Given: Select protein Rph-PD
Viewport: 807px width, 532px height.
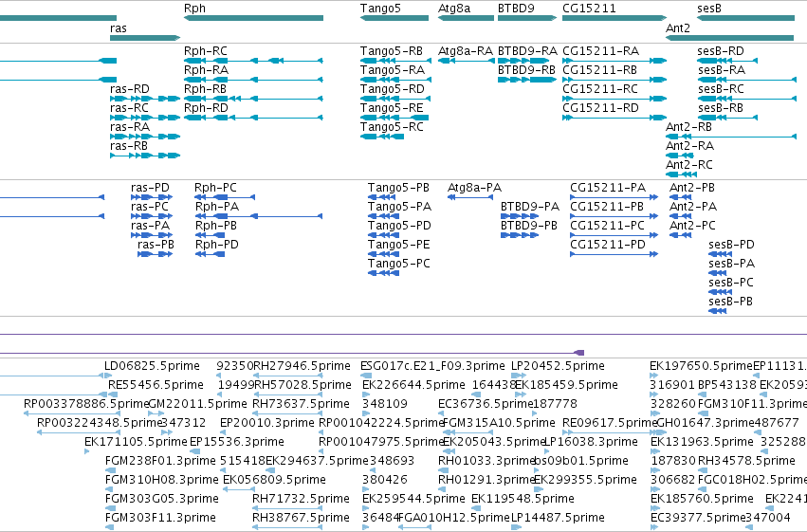Looking at the screenshot, I should click(x=216, y=245).
